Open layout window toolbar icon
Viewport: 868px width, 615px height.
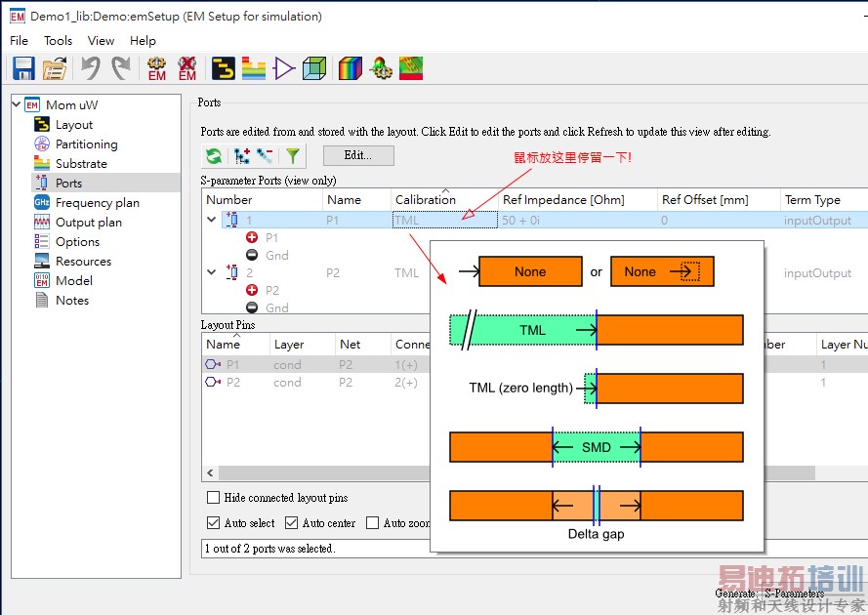pos(223,68)
